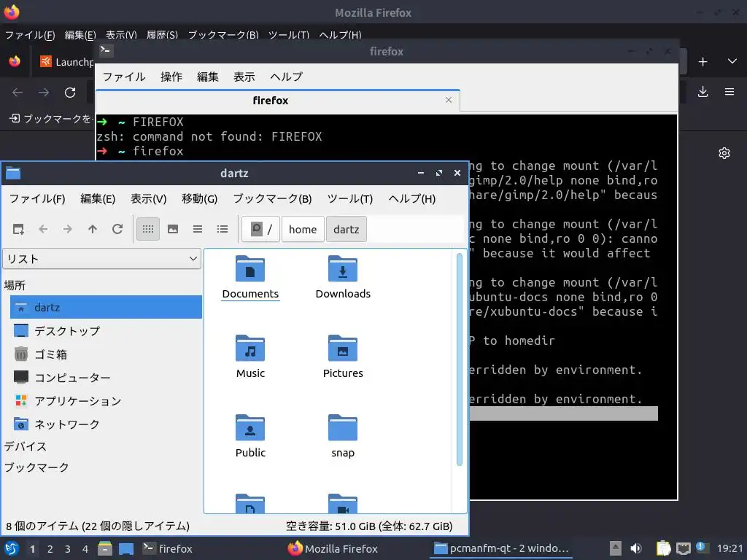Image resolution: width=747 pixels, height=560 pixels.
Task: Activate pcmanfm-qt taskbar entry
Action: point(501,548)
